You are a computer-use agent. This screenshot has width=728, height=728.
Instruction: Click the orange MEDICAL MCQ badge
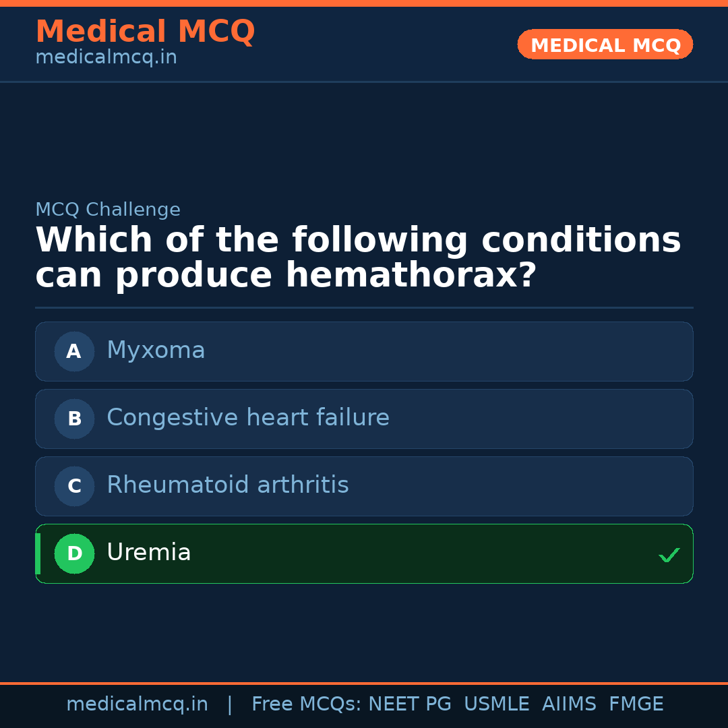[x=605, y=44]
